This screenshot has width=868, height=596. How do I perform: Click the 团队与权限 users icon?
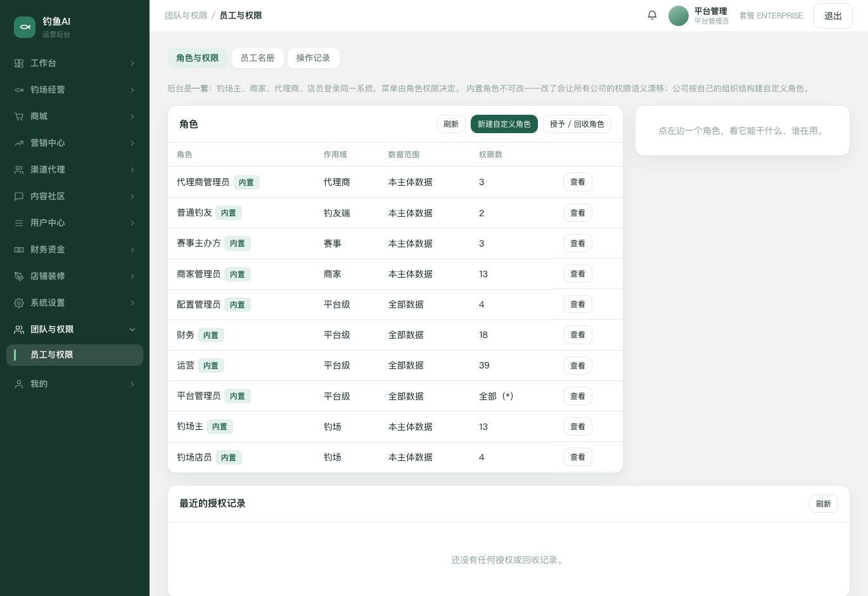click(x=19, y=330)
